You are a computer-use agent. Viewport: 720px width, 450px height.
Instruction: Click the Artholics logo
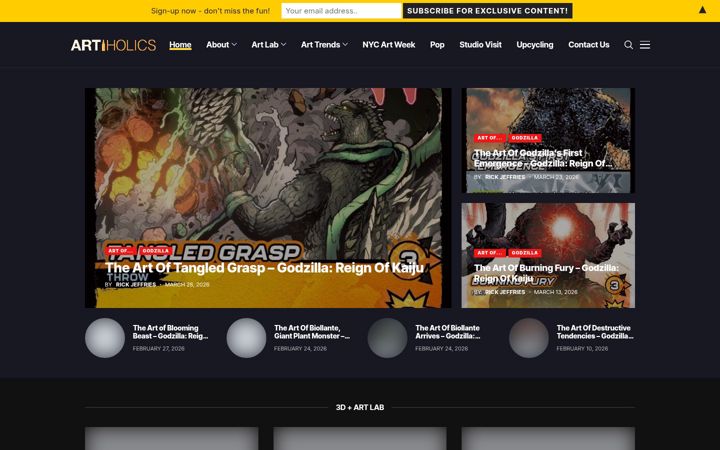click(113, 45)
